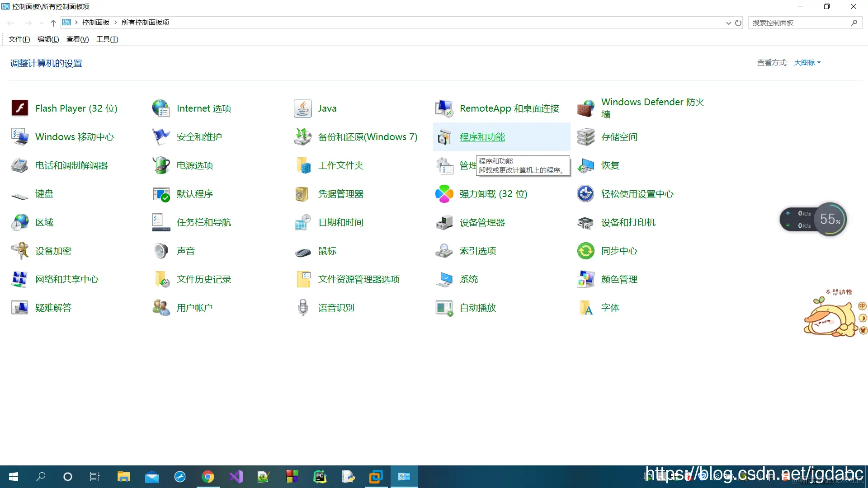868x488 pixels.
Task: Open the 声音 speaker icon
Action: click(x=161, y=251)
